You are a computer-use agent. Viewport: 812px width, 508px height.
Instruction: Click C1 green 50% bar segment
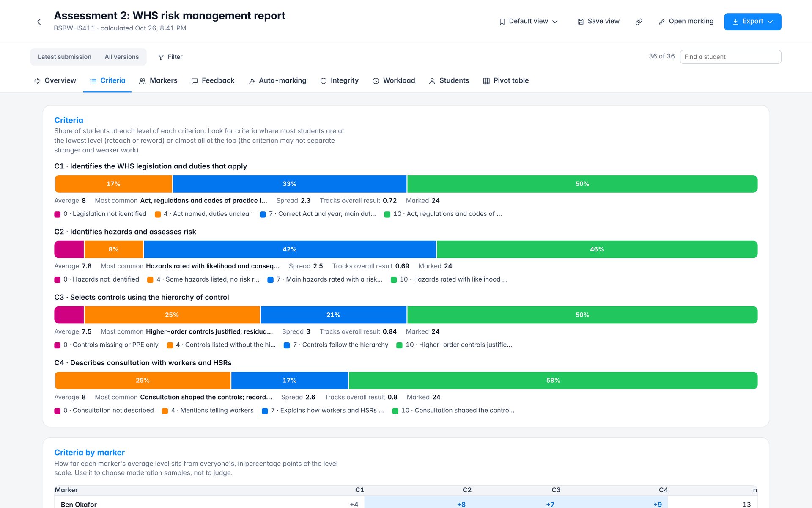(582, 184)
